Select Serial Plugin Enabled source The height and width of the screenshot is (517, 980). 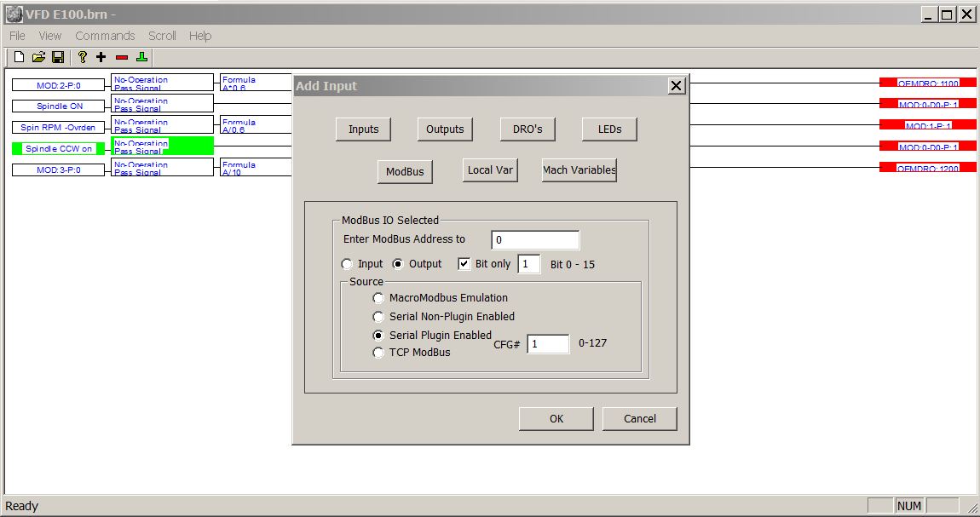[378, 336]
